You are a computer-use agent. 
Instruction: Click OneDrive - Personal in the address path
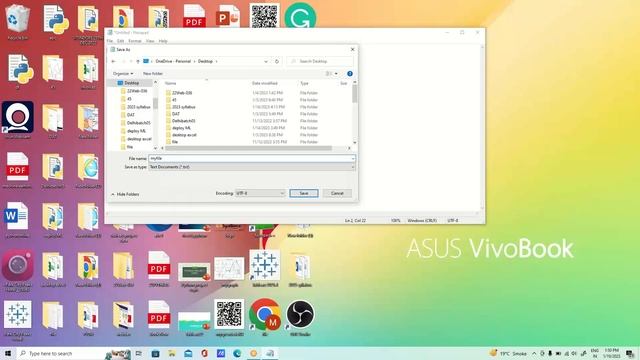point(173,61)
